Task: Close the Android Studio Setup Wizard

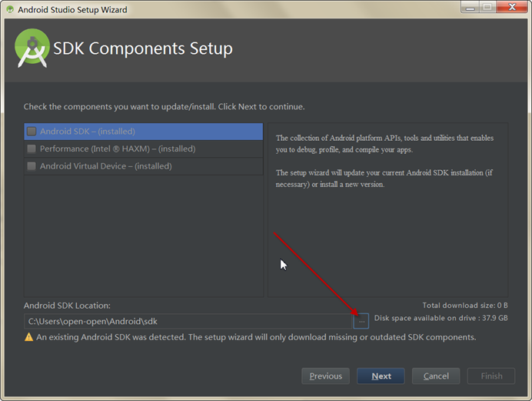Action: (x=512, y=8)
